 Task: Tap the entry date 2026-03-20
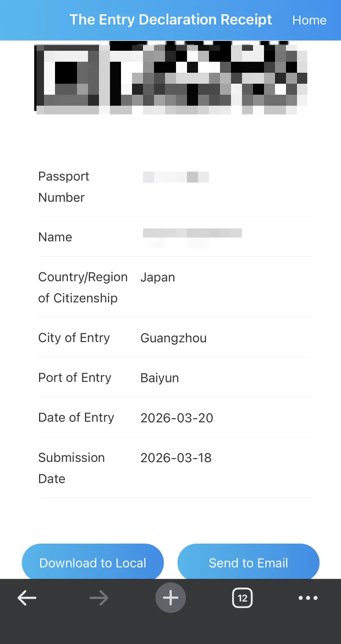(x=177, y=418)
